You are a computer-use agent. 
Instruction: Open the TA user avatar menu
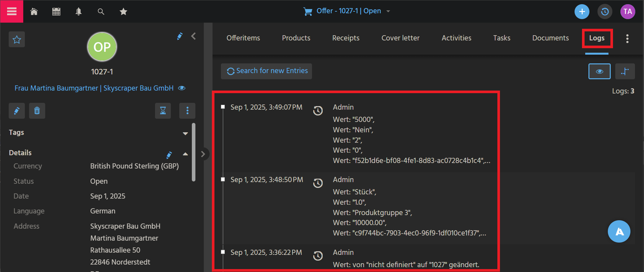click(x=628, y=12)
